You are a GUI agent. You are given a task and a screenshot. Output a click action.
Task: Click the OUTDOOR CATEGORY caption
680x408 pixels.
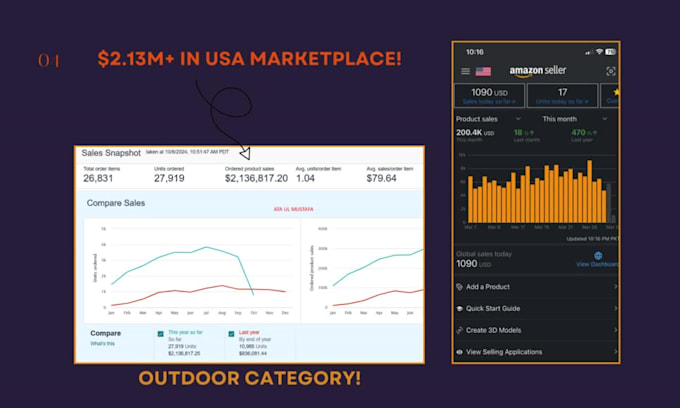[249, 378]
